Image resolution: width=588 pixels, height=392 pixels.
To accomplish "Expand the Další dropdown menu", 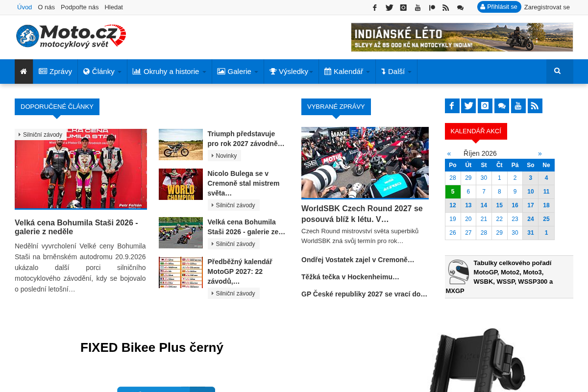I will pyautogui.click(x=396, y=72).
